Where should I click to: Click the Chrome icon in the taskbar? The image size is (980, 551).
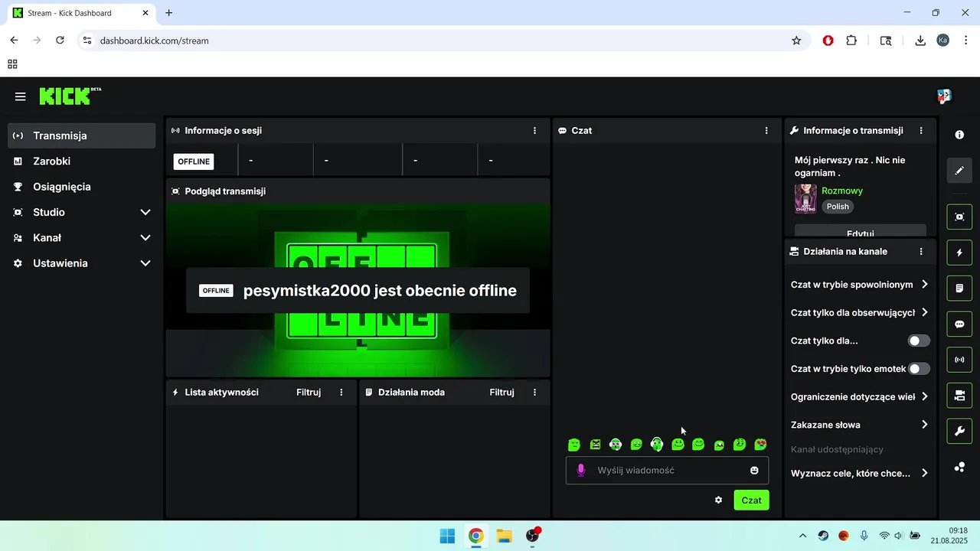point(475,536)
